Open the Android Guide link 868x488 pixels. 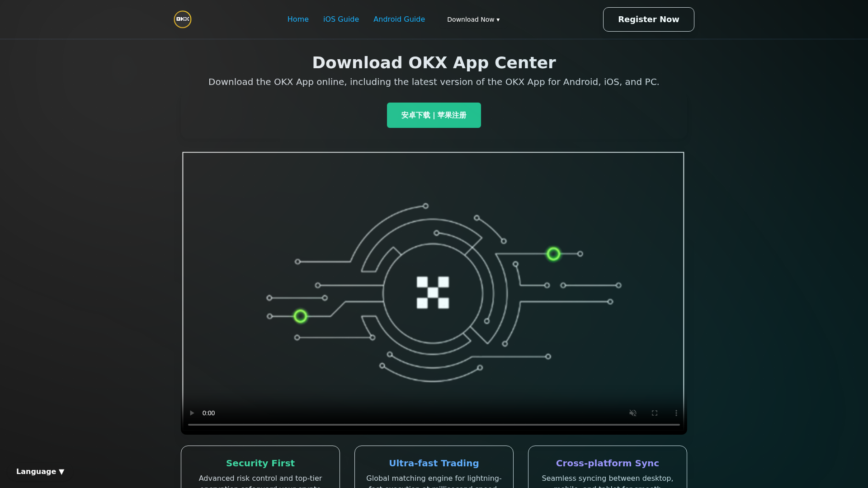[x=399, y=19]
